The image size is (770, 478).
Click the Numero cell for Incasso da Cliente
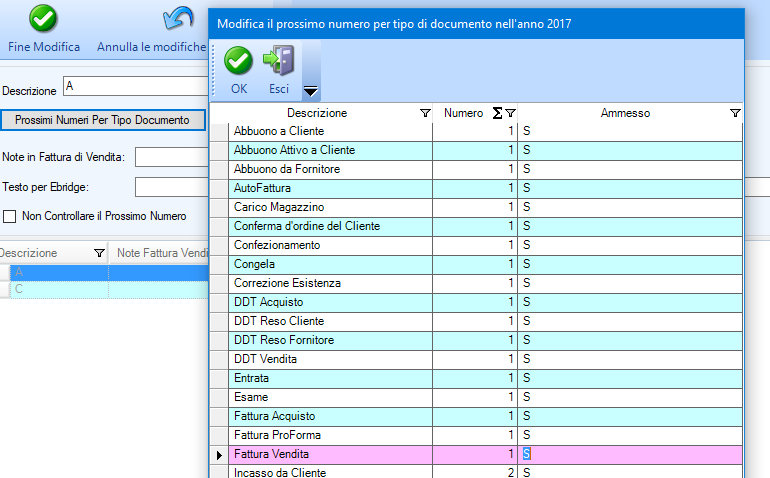coord(477,472)
